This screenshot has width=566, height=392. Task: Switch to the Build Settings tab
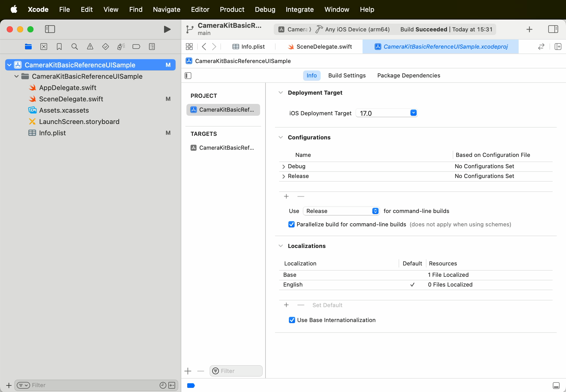point(347,75)
